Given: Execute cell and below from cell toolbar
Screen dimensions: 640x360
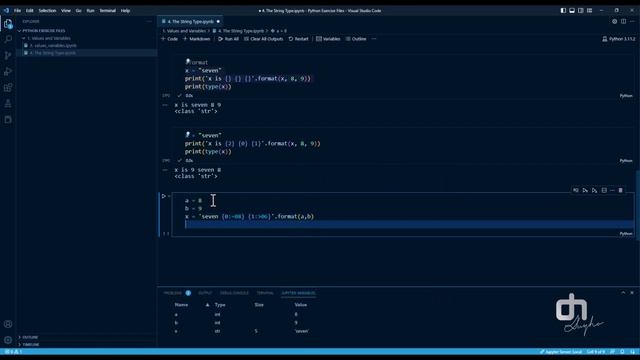Looking at the screenshot, I should [594, 190].
